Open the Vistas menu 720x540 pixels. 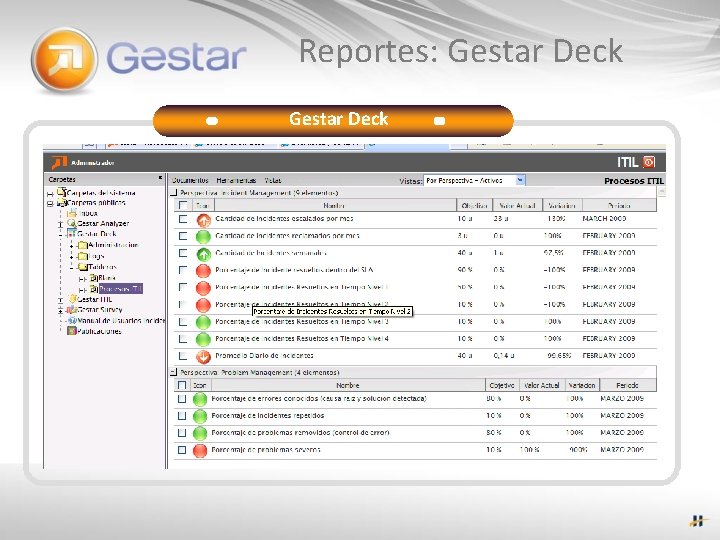[272, 180]
